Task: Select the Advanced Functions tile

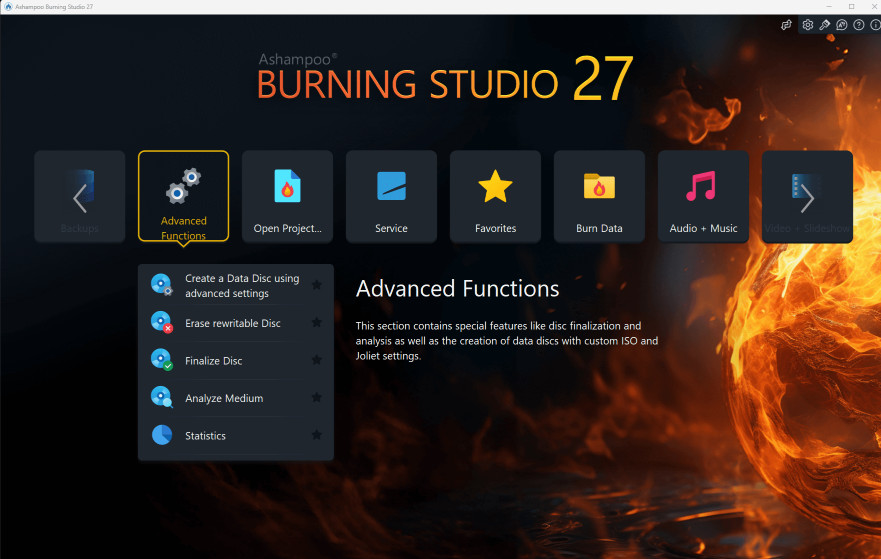Action: [x=183, y=196]
